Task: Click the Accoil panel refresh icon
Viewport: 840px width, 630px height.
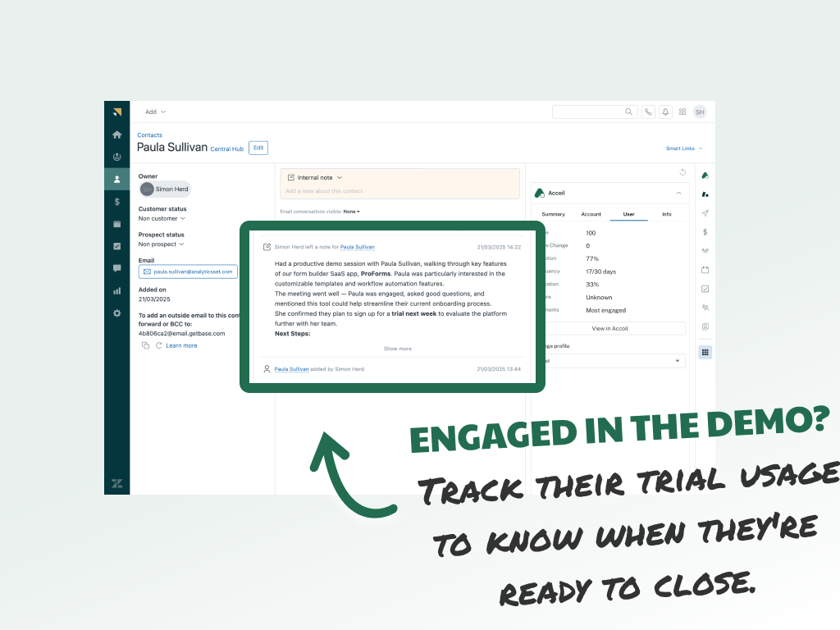Action: click(x=682, y=172)
